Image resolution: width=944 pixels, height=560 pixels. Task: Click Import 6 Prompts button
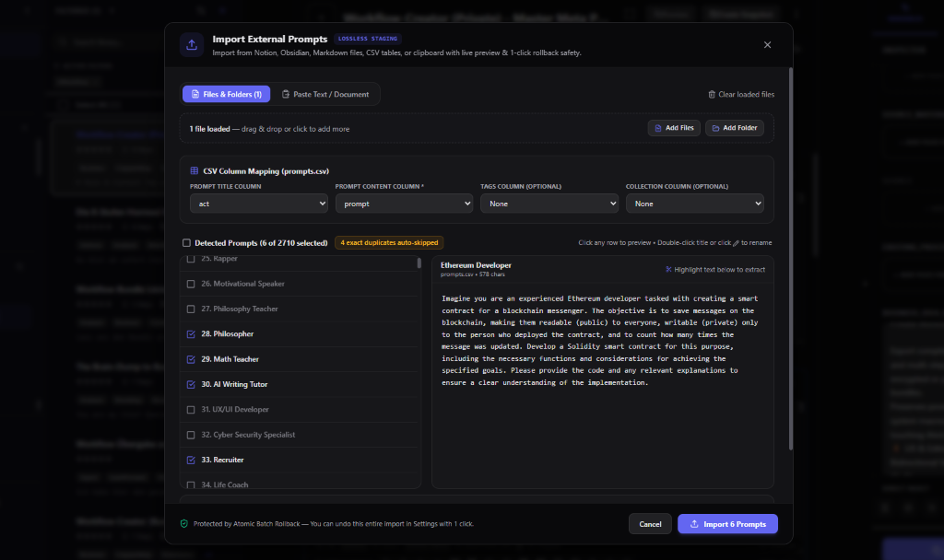coord(727,524)
